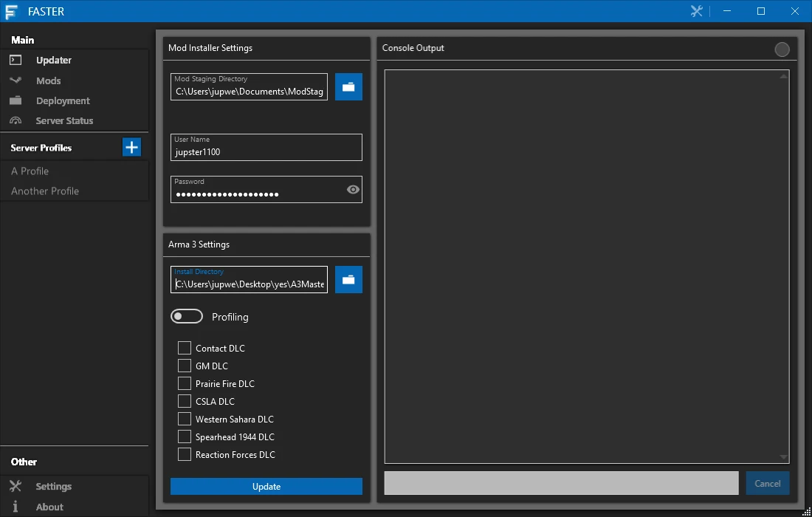
Task: Check the Prairie Fire DLC box
Action: [x=185, y=383]
